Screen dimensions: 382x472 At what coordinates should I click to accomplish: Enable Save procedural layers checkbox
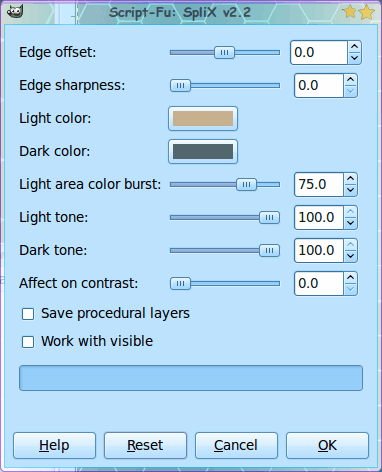[28, 314]
